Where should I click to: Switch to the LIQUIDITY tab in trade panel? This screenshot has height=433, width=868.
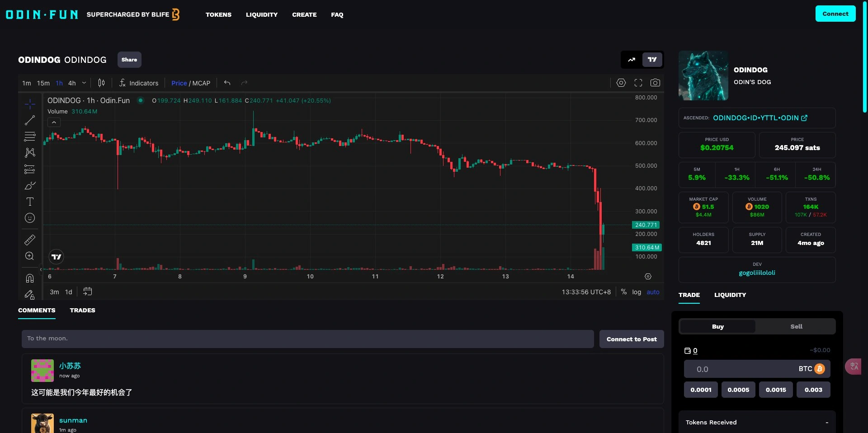coord(730,295)
